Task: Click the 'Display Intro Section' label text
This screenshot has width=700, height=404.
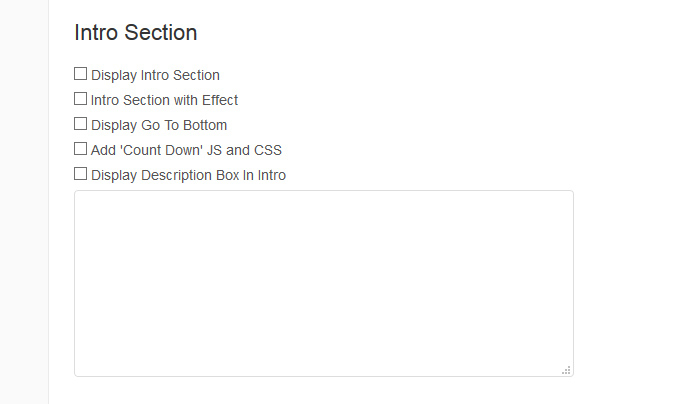Action: 155,75
